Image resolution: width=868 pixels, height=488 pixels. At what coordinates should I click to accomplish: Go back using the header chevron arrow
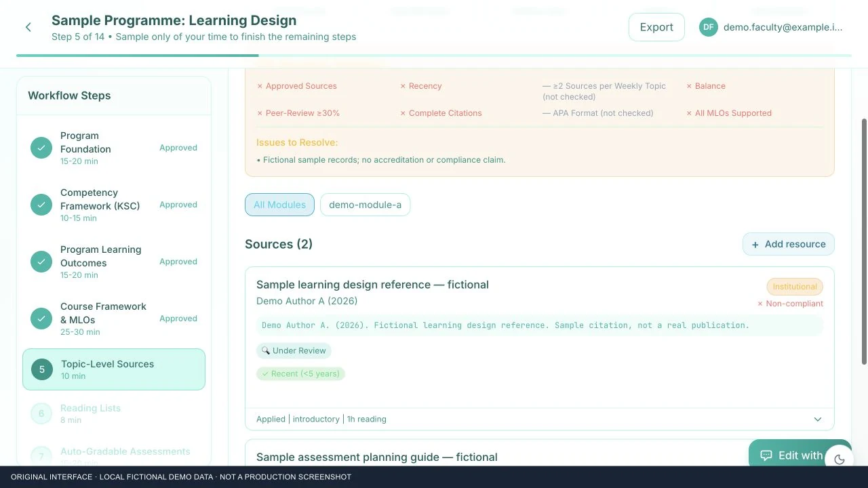coord(28,27)
